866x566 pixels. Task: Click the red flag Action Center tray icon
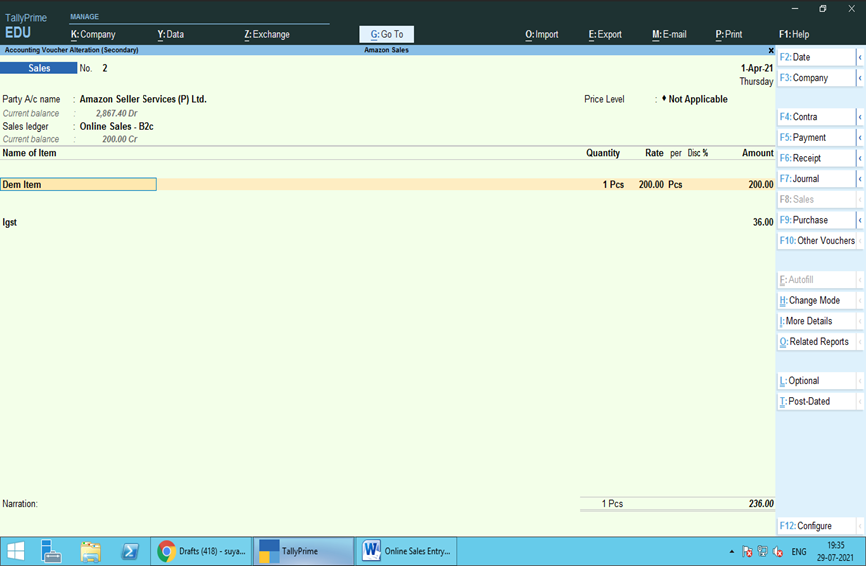click(x=747, y=551)
